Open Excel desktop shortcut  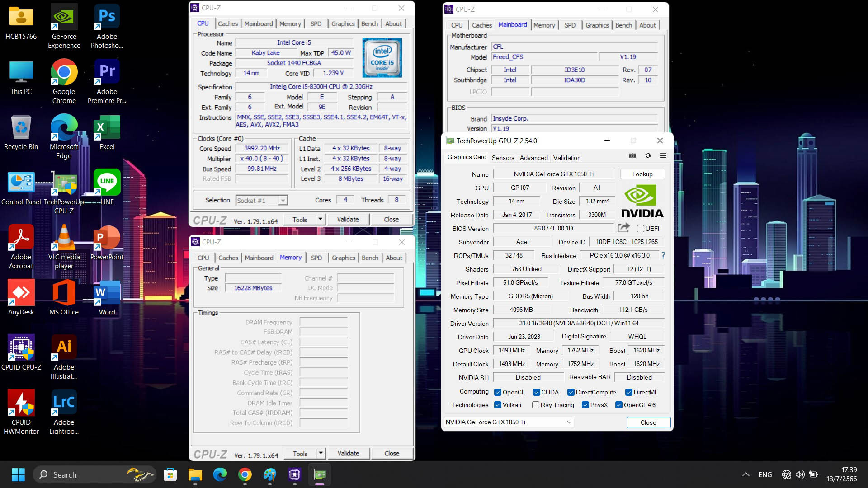107,132
